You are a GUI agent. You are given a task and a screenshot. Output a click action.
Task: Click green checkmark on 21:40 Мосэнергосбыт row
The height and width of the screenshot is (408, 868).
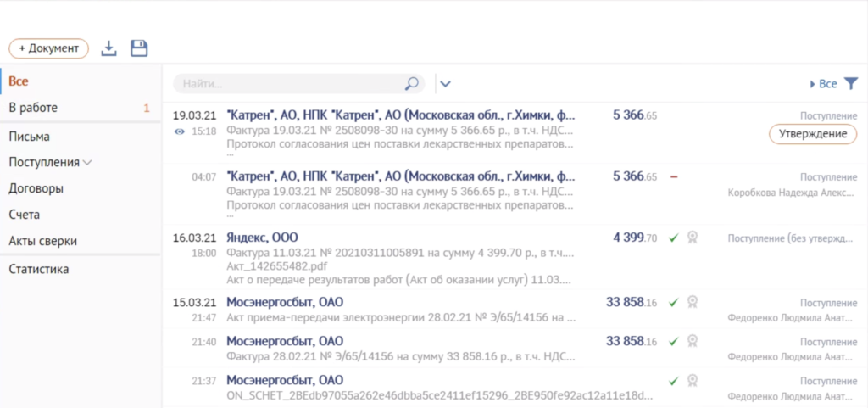(x=674, y=341)
